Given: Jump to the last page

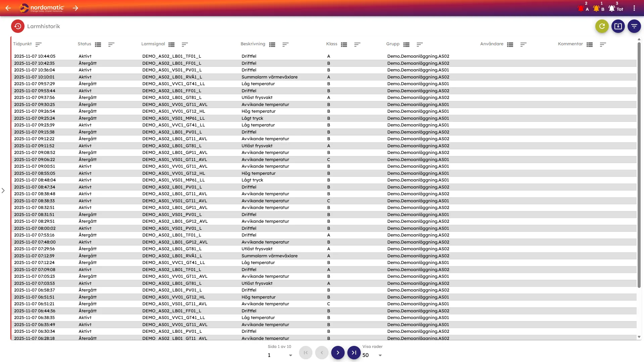Looking at the screenshot, I should [354, 353].
